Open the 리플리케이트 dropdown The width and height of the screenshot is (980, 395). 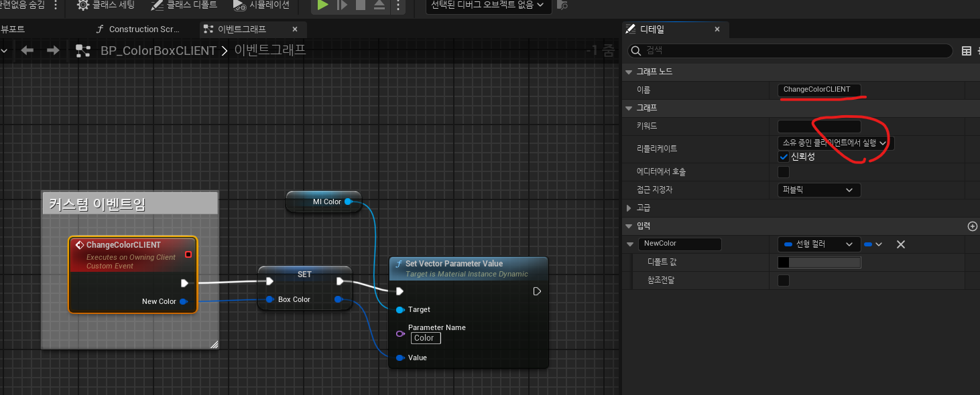tap(836, 143)
